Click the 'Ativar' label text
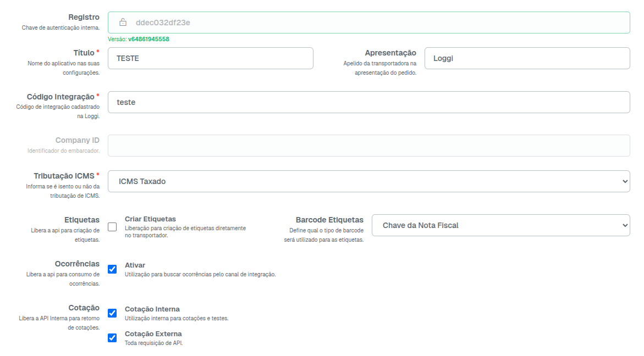 click(135, 265)
